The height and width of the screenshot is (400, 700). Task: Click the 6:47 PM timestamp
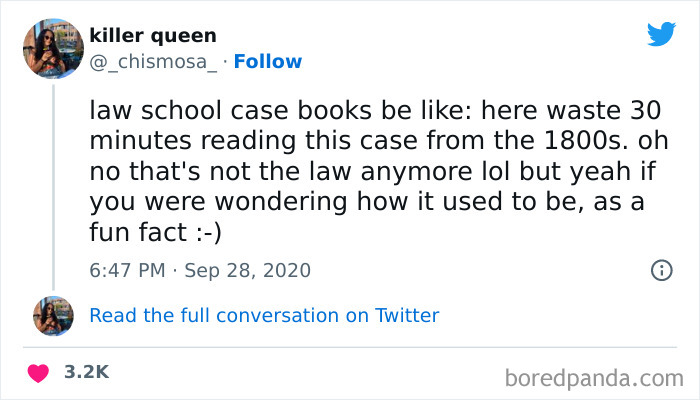125,270
